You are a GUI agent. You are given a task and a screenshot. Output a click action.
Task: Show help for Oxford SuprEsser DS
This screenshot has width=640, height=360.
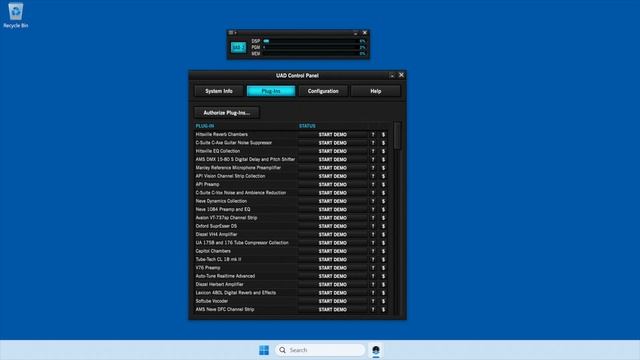[373, 226]
